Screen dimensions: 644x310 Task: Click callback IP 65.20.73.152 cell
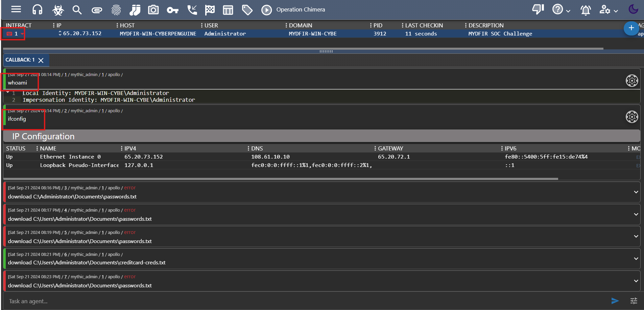(x=82, y=33)
